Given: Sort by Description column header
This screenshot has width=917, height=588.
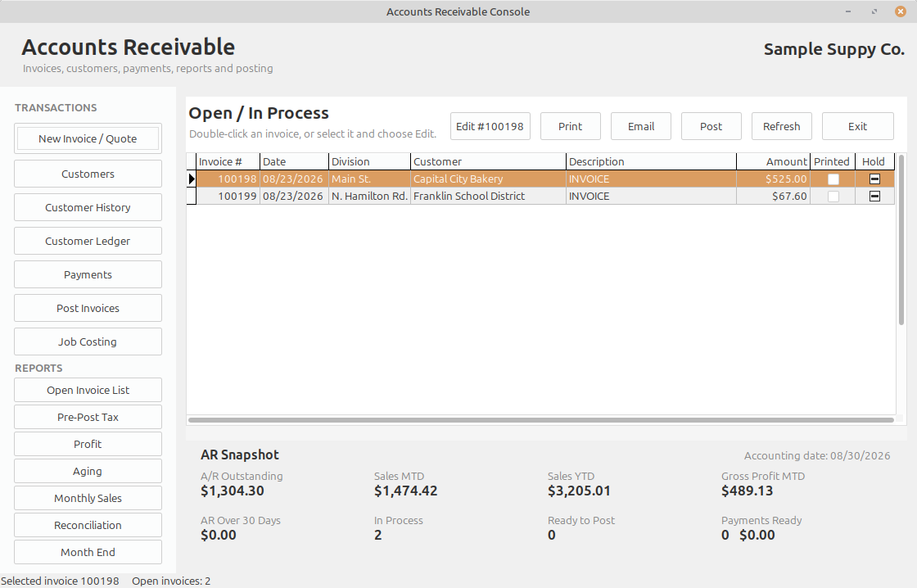Looking at the screenshot, I should (651, 161).
